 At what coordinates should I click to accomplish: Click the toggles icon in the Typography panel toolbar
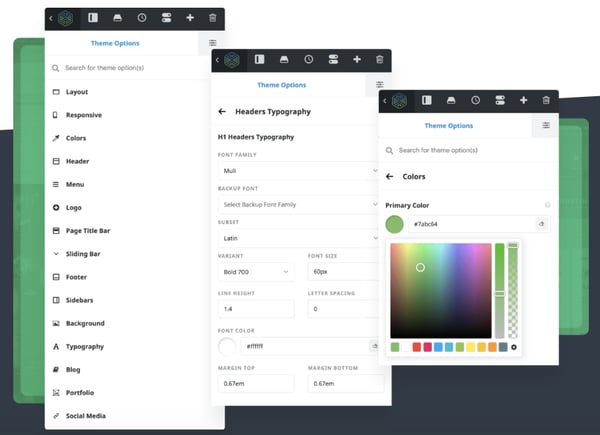[x=332, y=60]
